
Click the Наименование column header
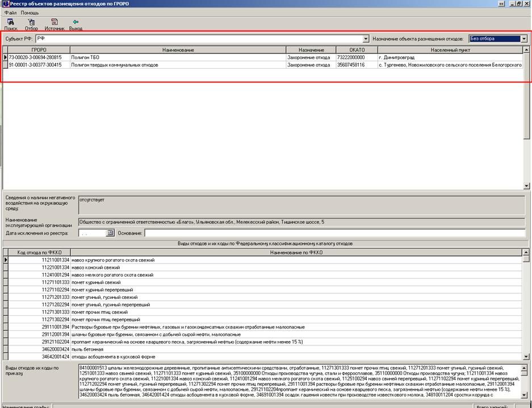click(x=178, y=50)
